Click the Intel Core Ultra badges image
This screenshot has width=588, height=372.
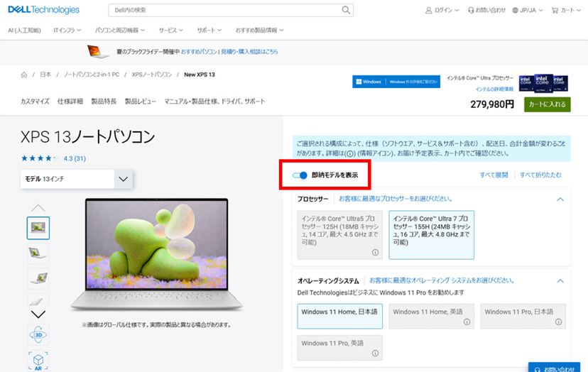coord(543,83)
